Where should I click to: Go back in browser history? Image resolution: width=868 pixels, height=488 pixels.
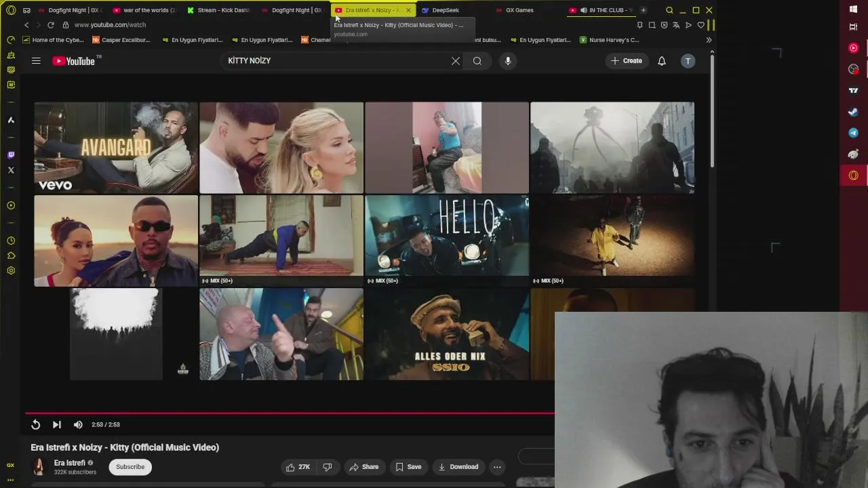point(26,25)
